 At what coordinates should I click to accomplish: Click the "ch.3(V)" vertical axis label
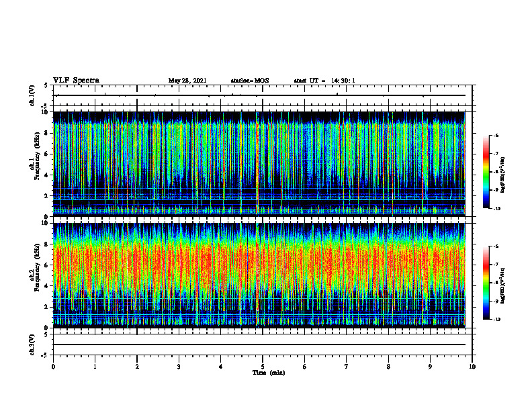click(32, 345)
